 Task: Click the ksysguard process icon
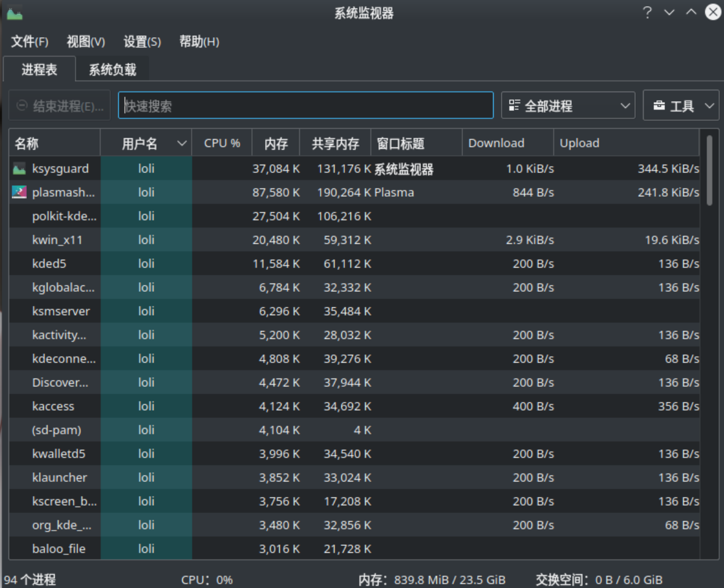pos(19,169)
